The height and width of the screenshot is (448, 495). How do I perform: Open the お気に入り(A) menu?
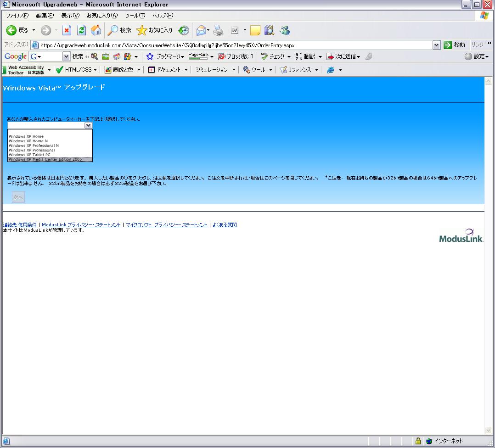point(102,16)
